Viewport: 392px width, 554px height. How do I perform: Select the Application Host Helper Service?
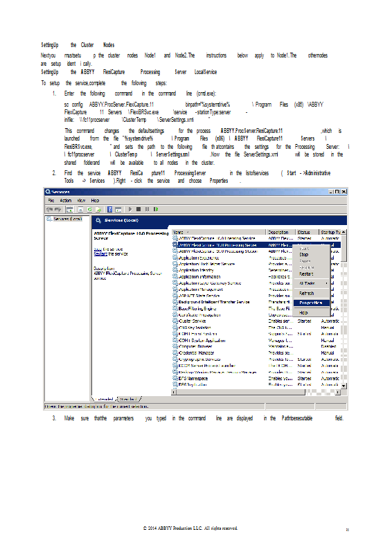click(256, 264)
